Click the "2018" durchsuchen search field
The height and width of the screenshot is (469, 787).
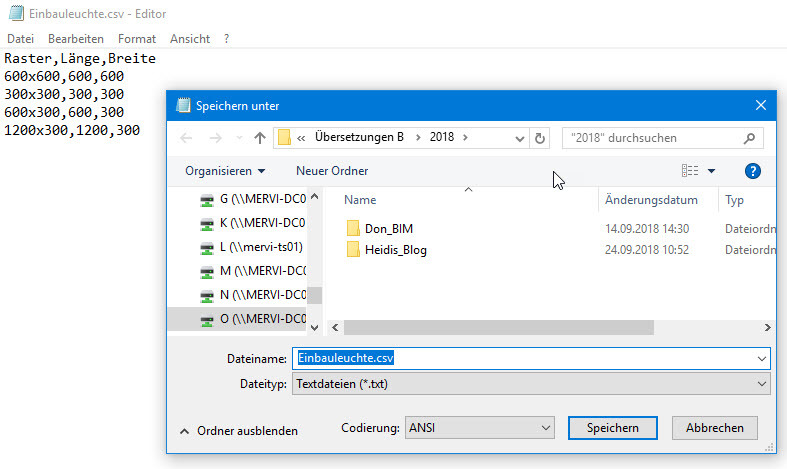pyautogui.click(x=663, y=138)
